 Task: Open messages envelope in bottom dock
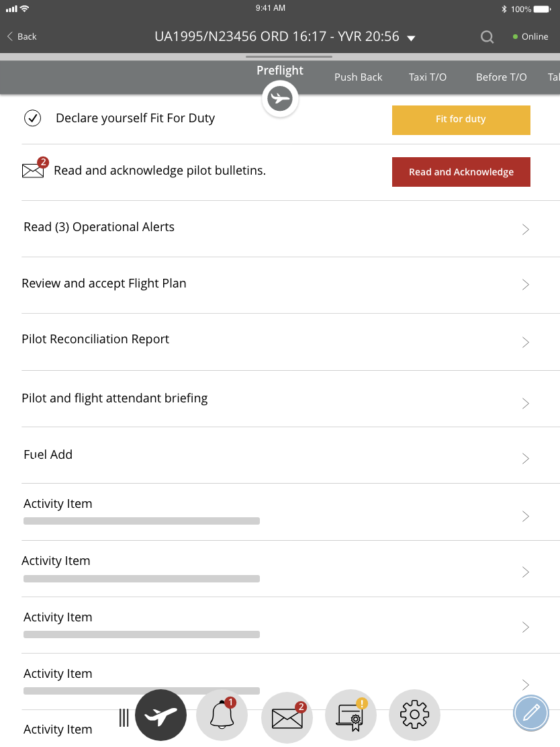[x=287, y=717]
